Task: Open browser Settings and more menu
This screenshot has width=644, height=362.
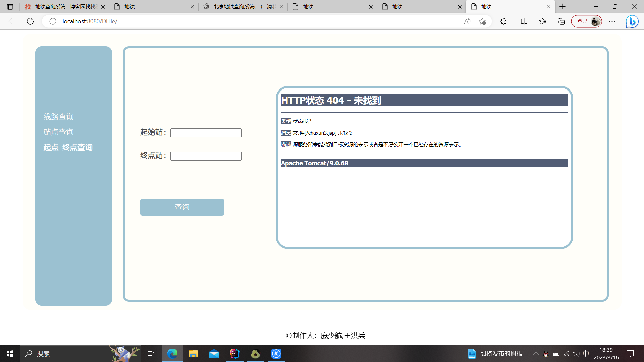Action: click(612, 21)
